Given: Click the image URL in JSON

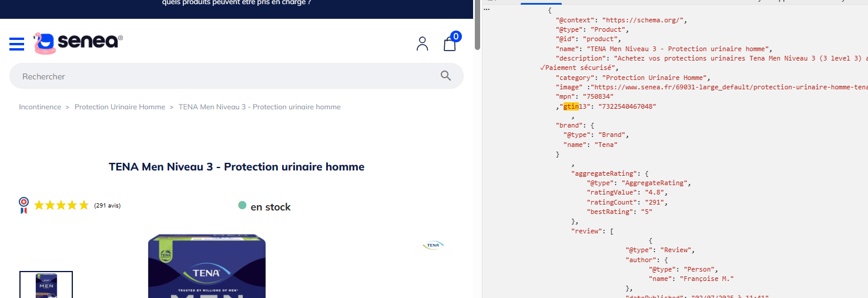Looking at the screenshot, I should click(x=730, y=87).
